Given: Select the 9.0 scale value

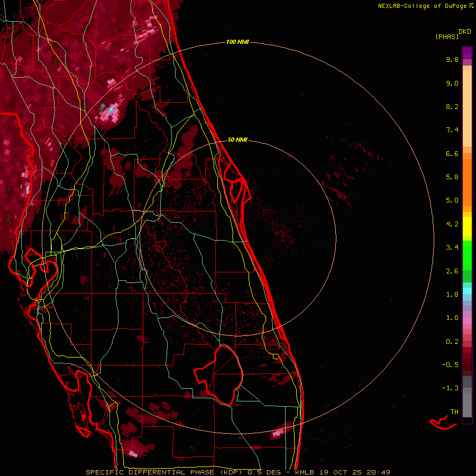Looking at the screenshot, I should click(452, 83).
